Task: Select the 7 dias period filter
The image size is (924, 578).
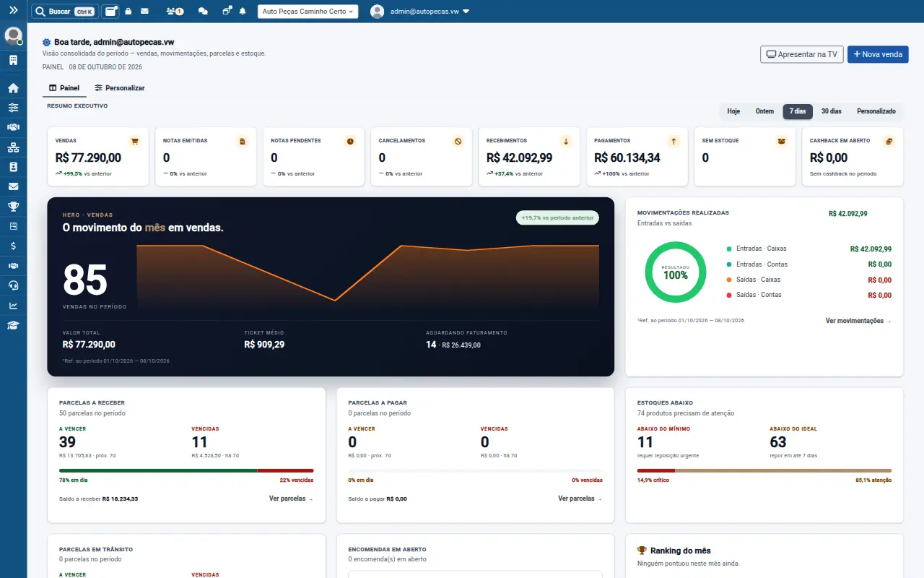Action: click(798, 111)
